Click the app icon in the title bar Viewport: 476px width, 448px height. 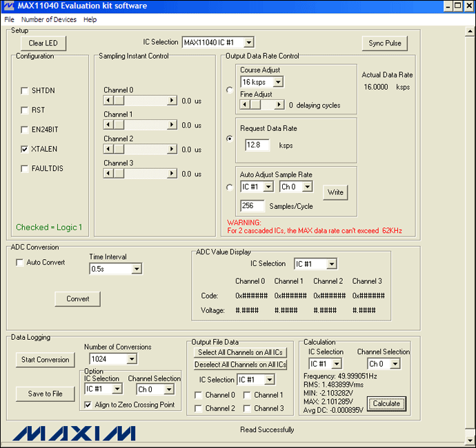(x=8, y=6)
